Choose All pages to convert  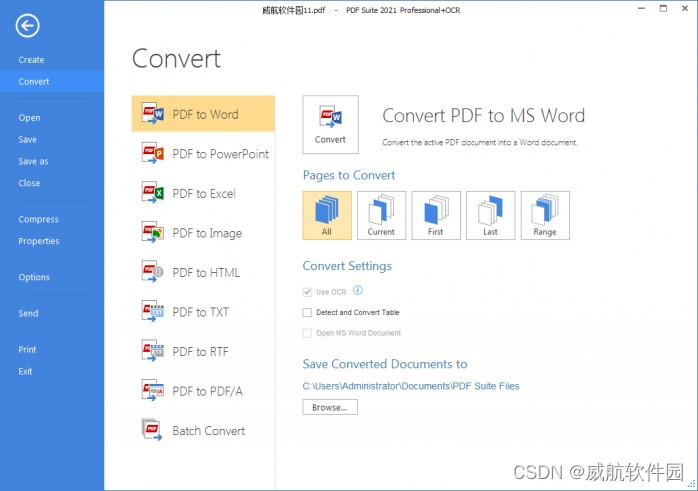click(327, 215)
